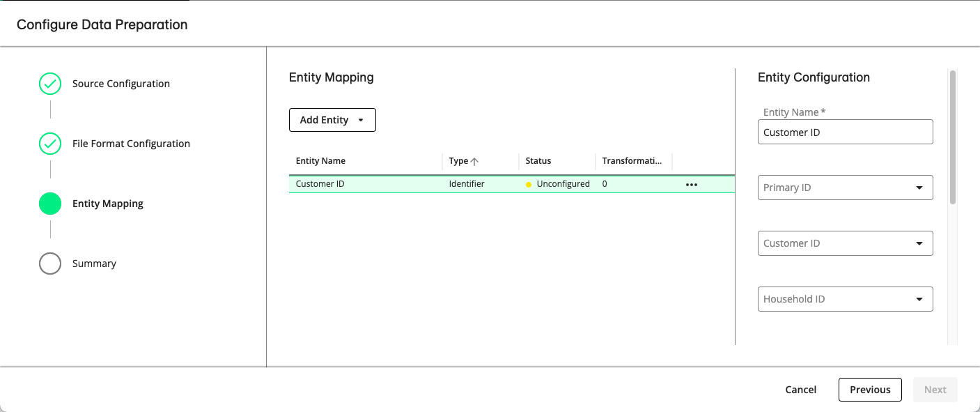Click the checkmark icon next to File Format Configuration
This screenshot has height=412, width=980.
click(49, 144)
